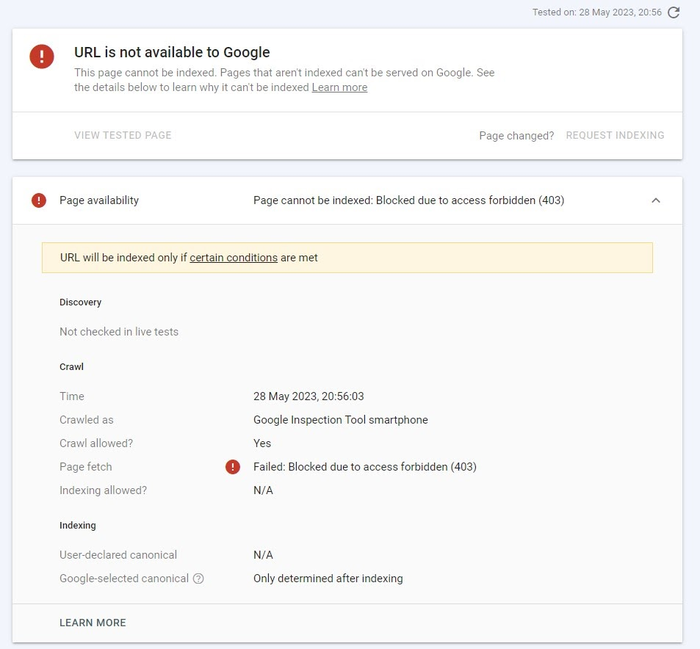
Task: Click the 'Indexing allowed?' label
Action: 103,491
